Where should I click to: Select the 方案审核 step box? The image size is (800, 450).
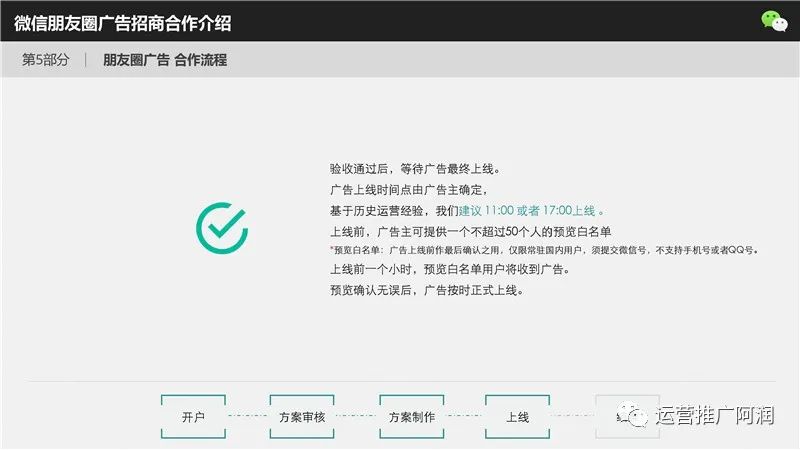click(x=302, y=416)
